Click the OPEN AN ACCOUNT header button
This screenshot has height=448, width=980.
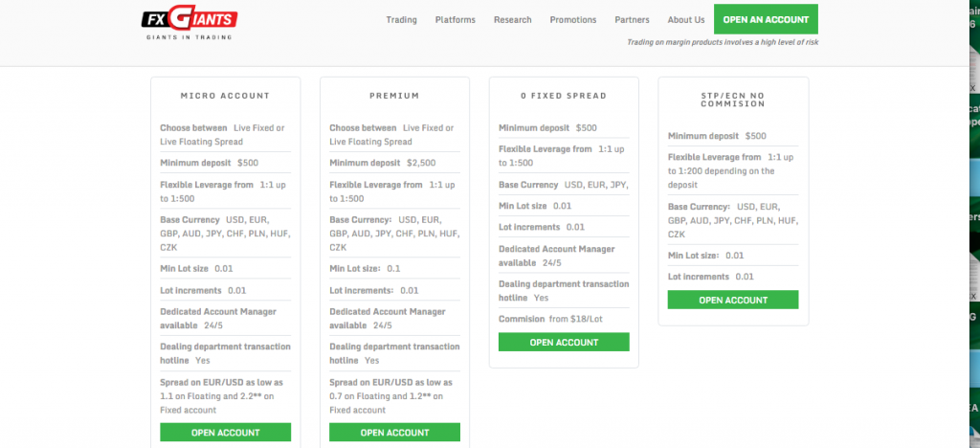click(x=766, y=19)
